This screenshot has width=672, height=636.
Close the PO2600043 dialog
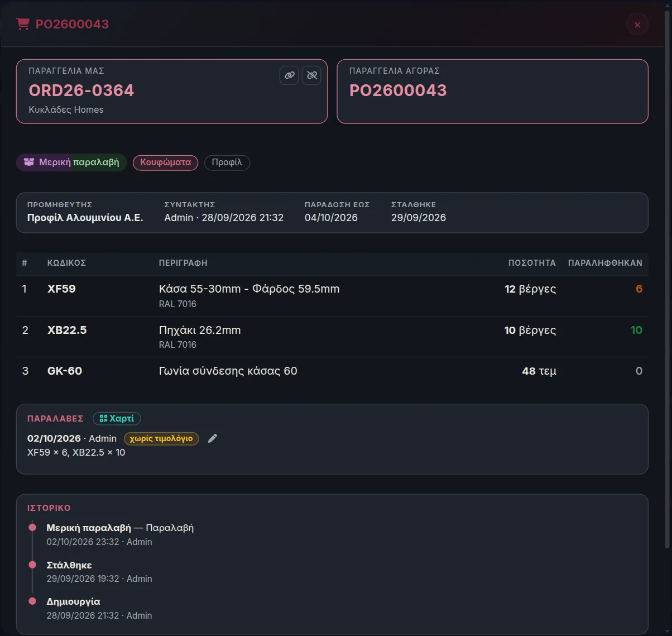pyautogui.click(x=637, y=25)
